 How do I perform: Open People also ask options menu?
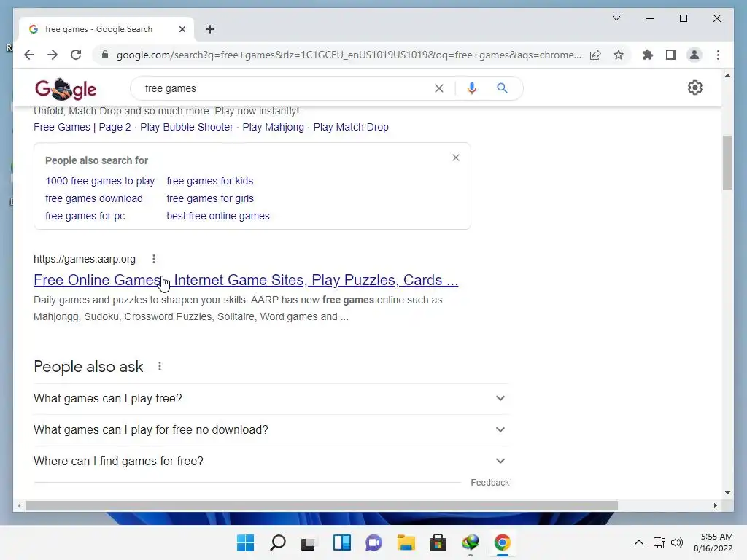pos(160,366)
